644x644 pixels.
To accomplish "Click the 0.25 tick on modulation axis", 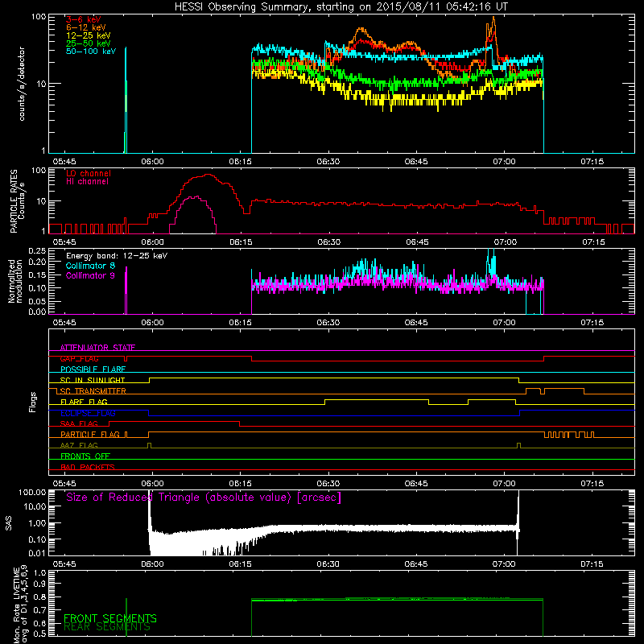I will click(x=37, y=250).
